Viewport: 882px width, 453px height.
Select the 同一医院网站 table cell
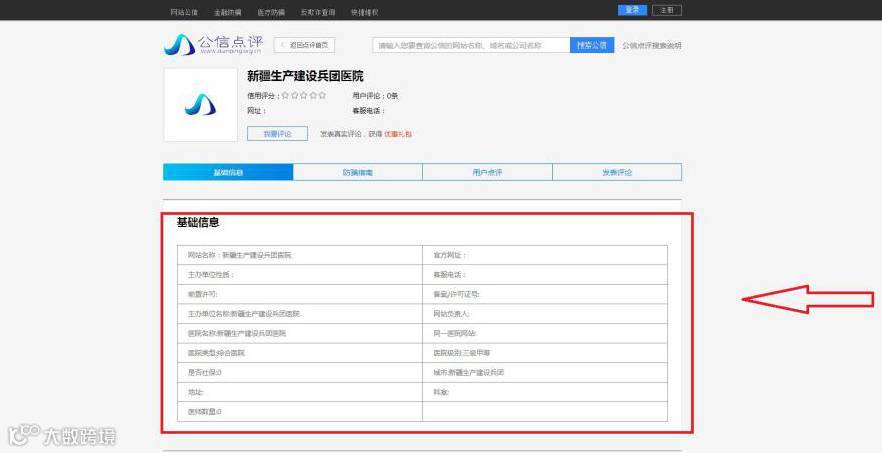point(545,333)
